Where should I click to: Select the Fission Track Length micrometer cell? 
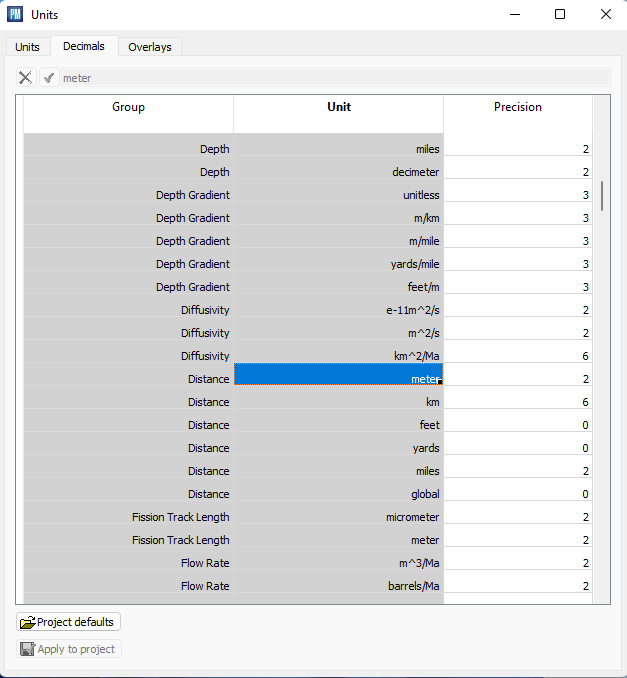pyautogui.click(x=338, y=517)
